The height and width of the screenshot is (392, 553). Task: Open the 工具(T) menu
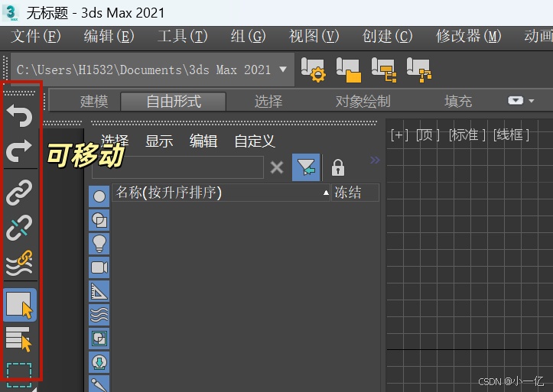point(182,36)
